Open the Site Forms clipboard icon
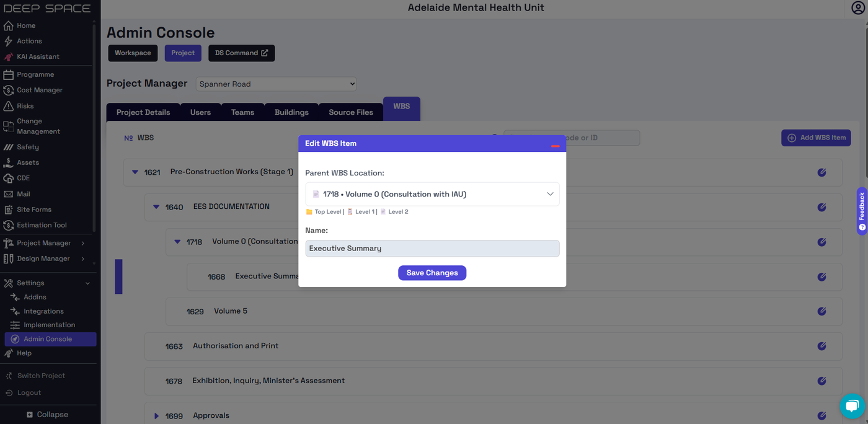Screen dimensions: 868x424 click(x=9, y=210)
